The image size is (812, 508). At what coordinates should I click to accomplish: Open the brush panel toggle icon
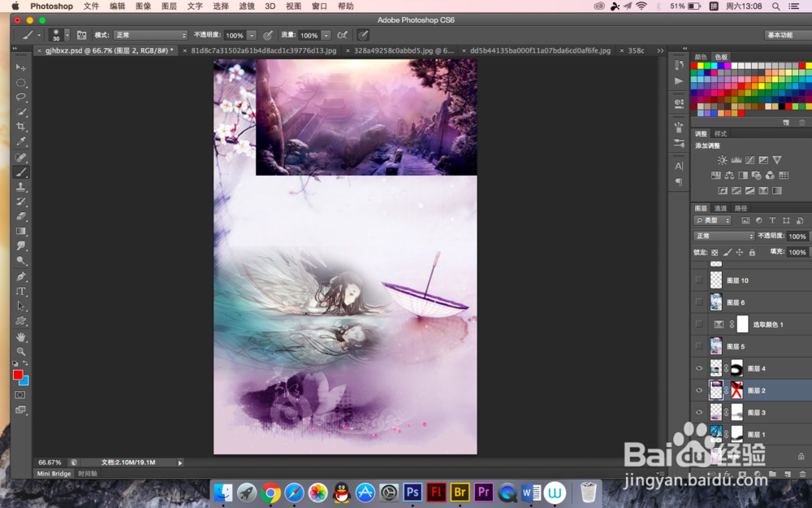pyautogui.click(x=81, y=35)
